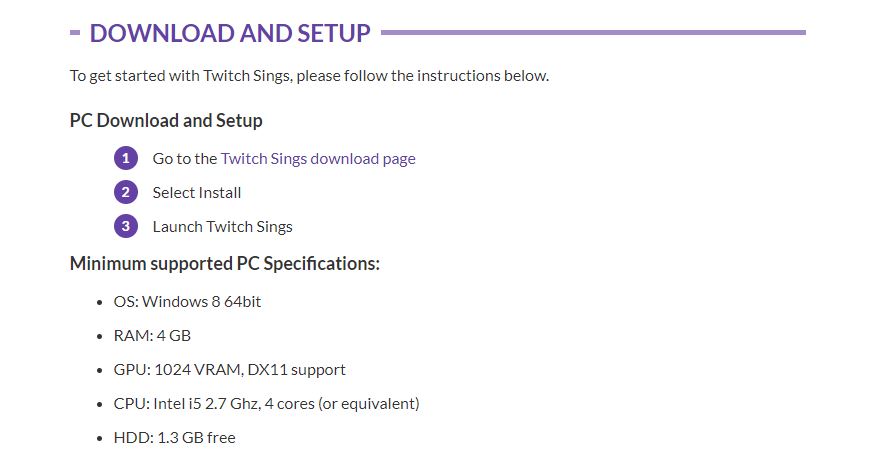Click the OS: Windows 8 64bit item

pyautogui.click(x=187, y=302)
